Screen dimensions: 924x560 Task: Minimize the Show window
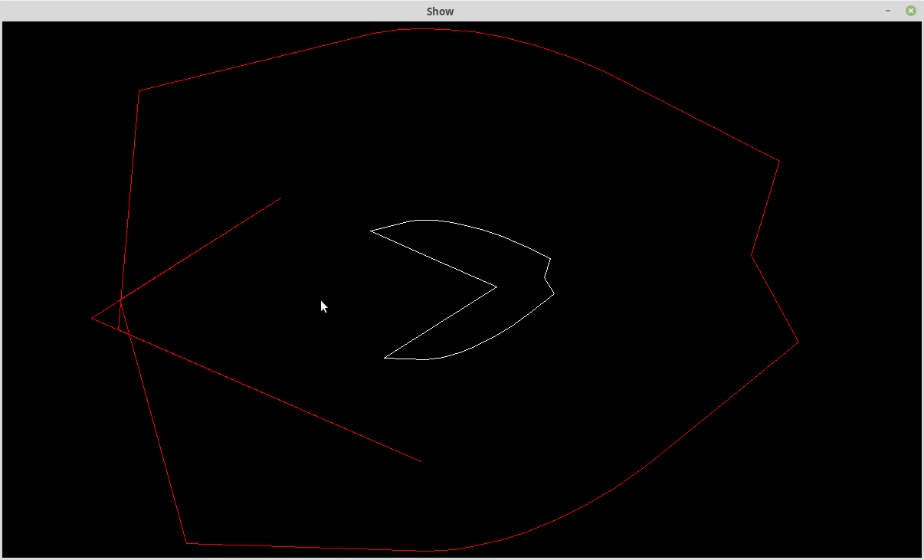pos(888,11)
